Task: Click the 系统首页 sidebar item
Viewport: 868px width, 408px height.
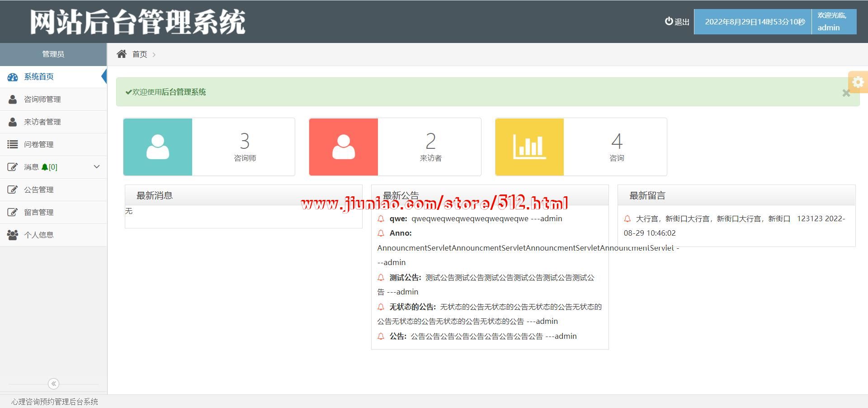Action: pyautogui.click(x=39, y=77)
